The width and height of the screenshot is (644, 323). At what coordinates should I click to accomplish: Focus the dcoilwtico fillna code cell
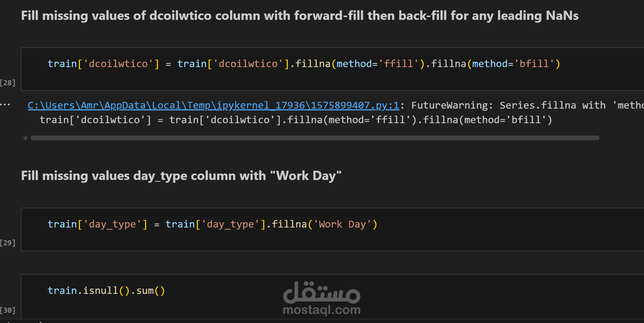(332, 69)
